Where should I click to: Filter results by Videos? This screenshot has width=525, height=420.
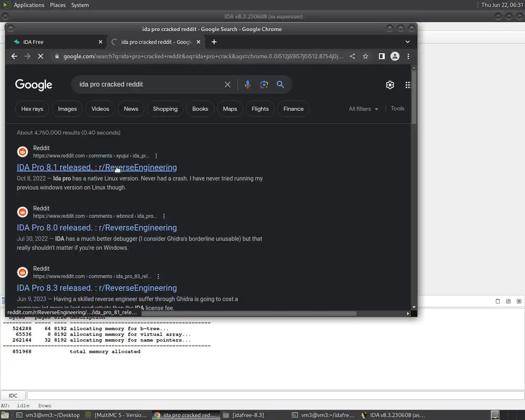[100, 109]
